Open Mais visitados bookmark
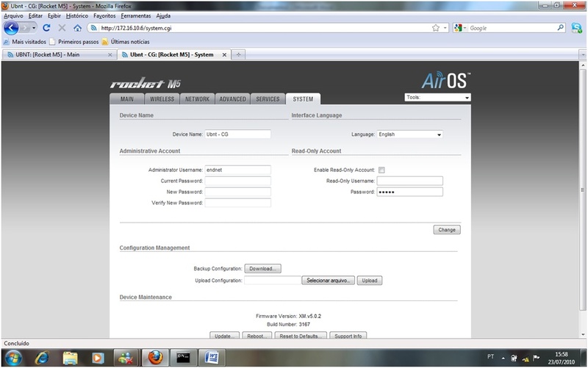588x368 pixels. [x=25, y=42]
